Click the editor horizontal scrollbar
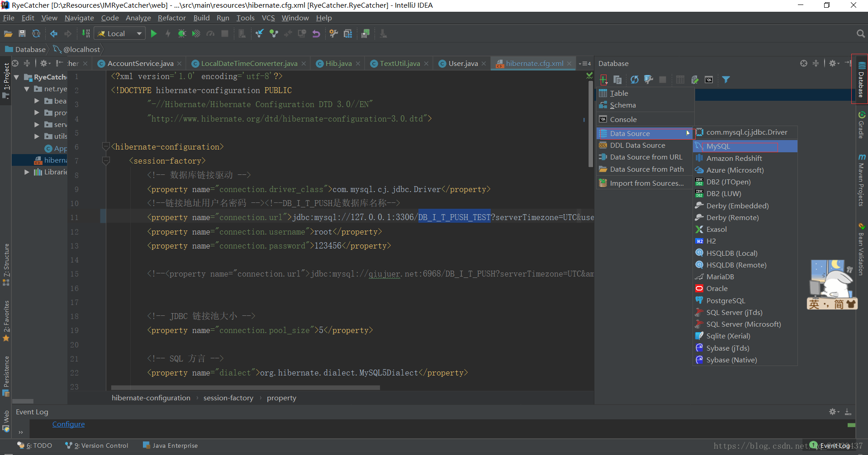Image resolution: width=868 pixels, height=455 pixels. tap(245, 388)
